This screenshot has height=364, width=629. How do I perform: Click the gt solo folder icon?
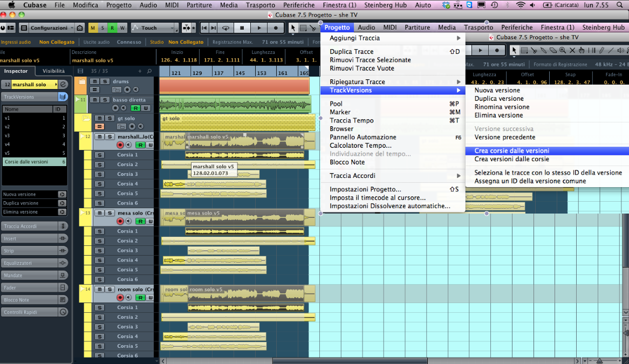click(x=86, y=118)
